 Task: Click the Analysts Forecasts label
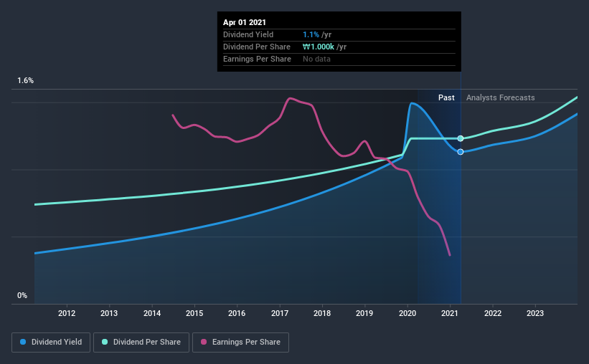click(x=500, y=97)
